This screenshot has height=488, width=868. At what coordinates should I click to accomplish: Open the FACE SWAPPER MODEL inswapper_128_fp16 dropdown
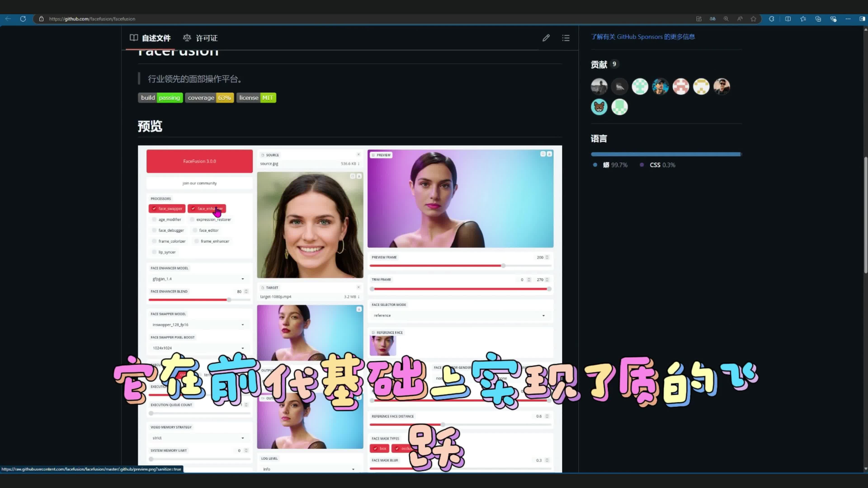click(242, 324)
